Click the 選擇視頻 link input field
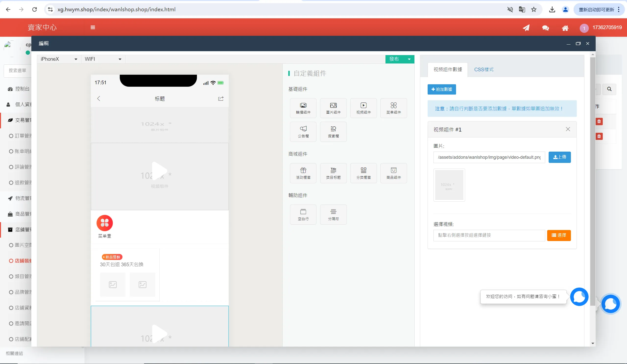The image size is (627, 364). (x=489, y=235)
